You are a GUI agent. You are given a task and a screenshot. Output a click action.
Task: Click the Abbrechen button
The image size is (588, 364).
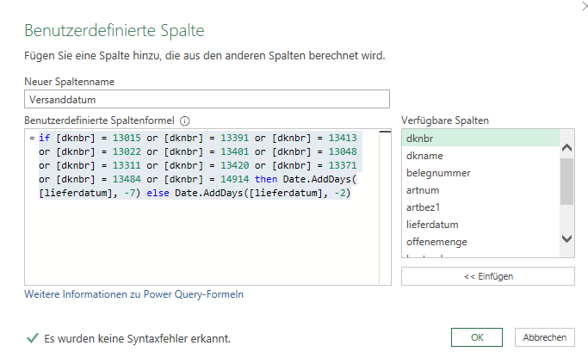coord(544,337)
